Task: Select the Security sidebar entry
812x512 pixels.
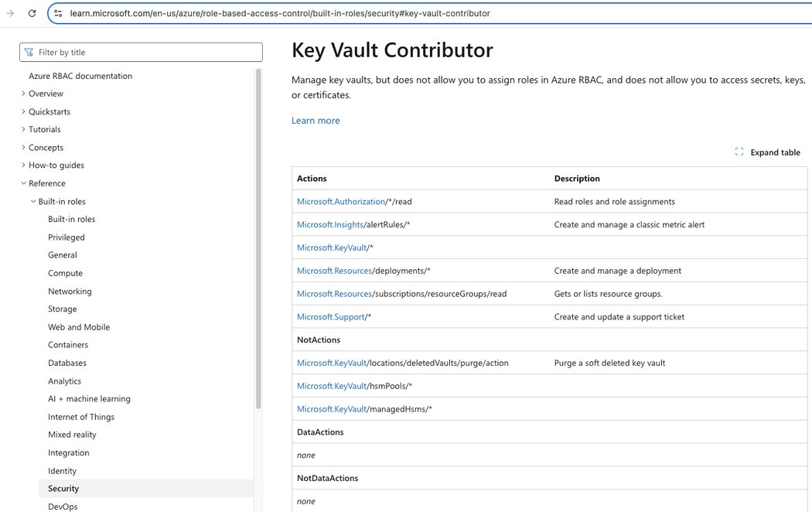Action: [x=63, y=488]
